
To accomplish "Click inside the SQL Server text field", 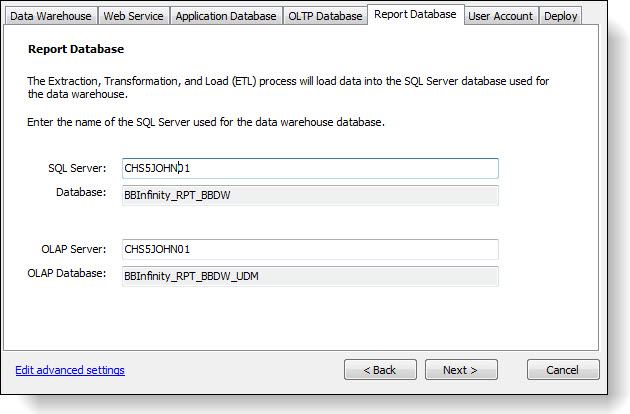I will tap(309, 168).
